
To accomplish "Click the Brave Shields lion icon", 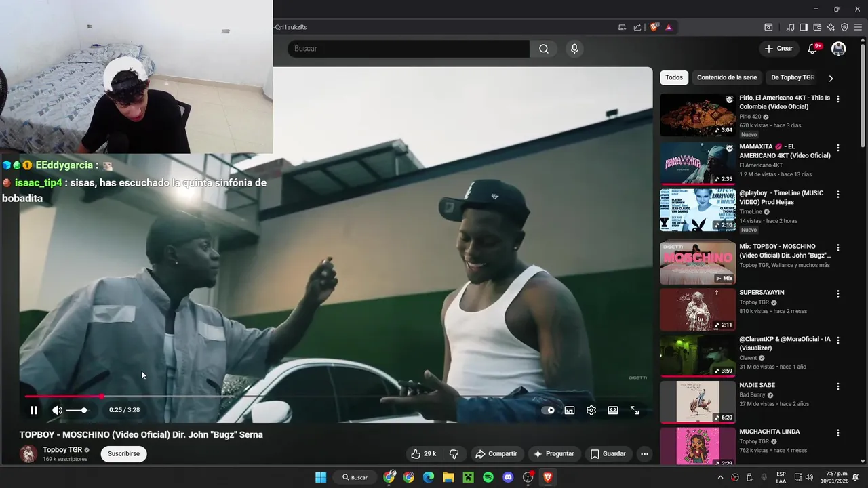I will tap(654, 27).
